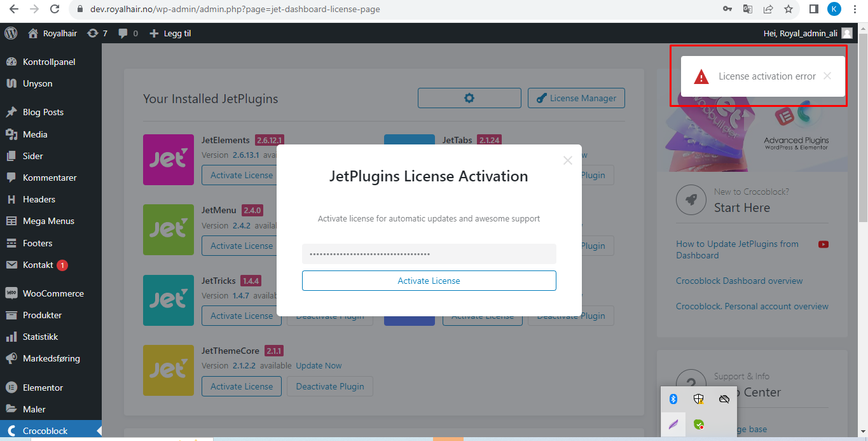The height and width of the screenshot is (441, 868).
Task: Go back with the browser back arrow
Action: pyautogui.click(x=14, y=10)
